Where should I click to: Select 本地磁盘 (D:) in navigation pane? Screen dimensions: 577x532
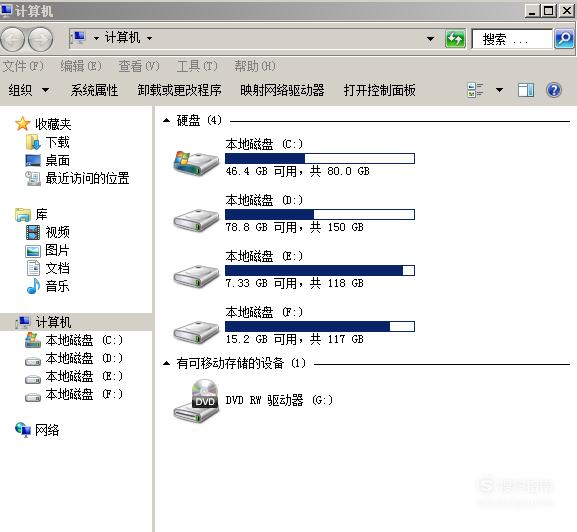point(84,358)
